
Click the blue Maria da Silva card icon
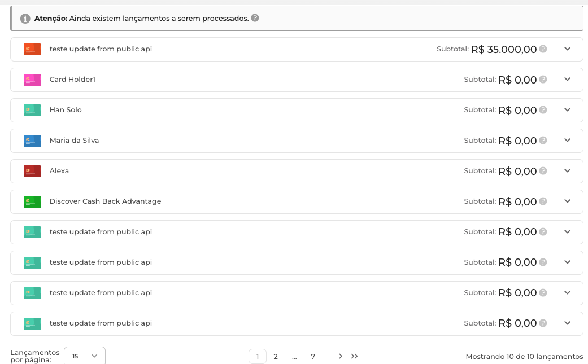click(32, 141)
